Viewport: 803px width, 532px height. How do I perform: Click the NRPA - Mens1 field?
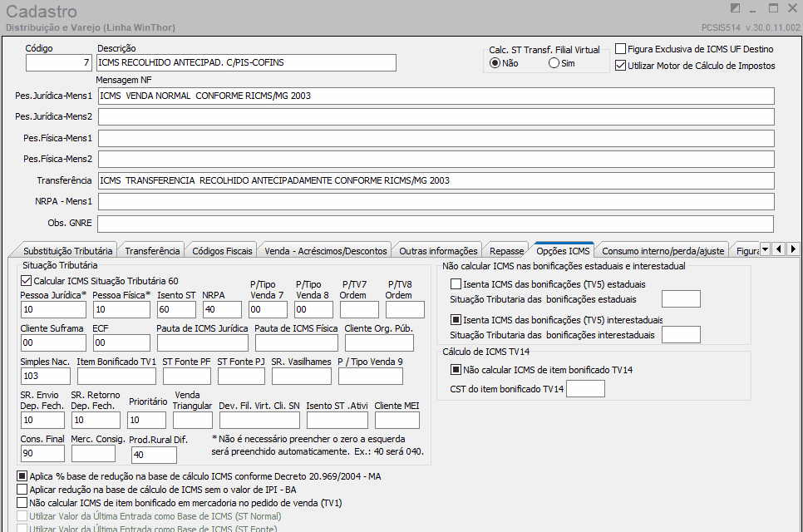coord(436,202)
